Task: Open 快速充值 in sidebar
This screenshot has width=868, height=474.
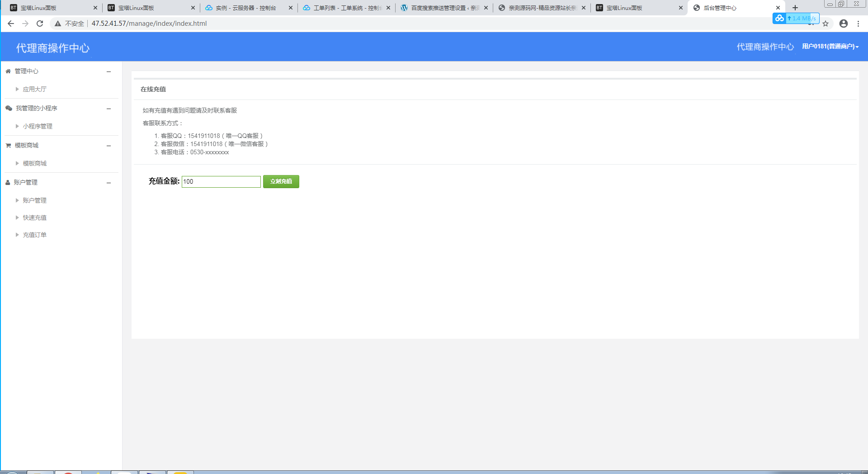Action: tap(35, 218)
